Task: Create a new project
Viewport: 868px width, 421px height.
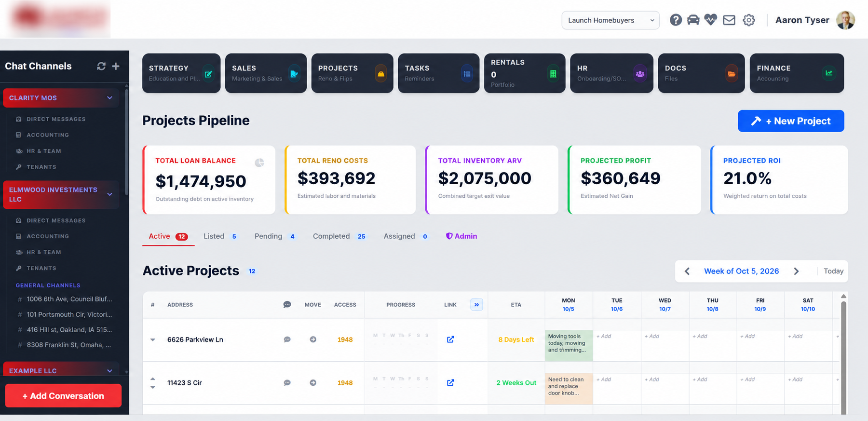Action: 791,121
